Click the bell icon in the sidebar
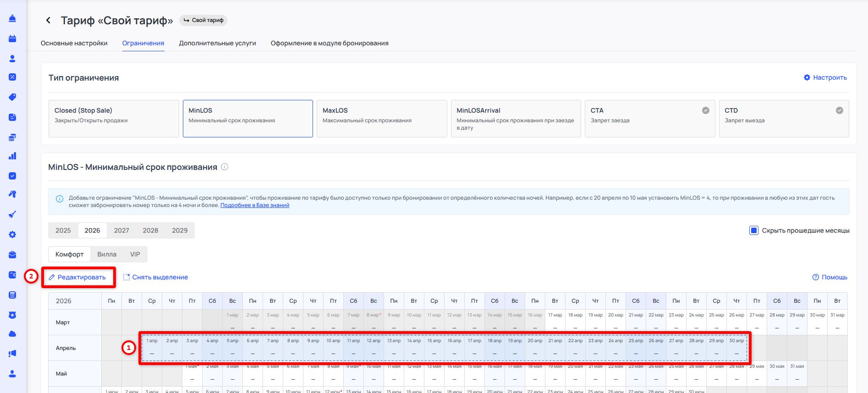This screenshot has width=868, height=393. coord(12,18)
